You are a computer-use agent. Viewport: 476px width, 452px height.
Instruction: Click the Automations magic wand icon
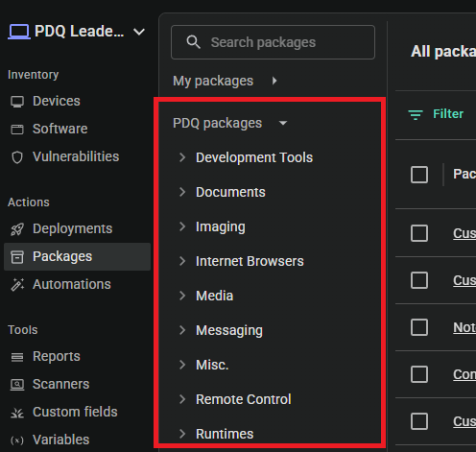(x=17, y=285)
